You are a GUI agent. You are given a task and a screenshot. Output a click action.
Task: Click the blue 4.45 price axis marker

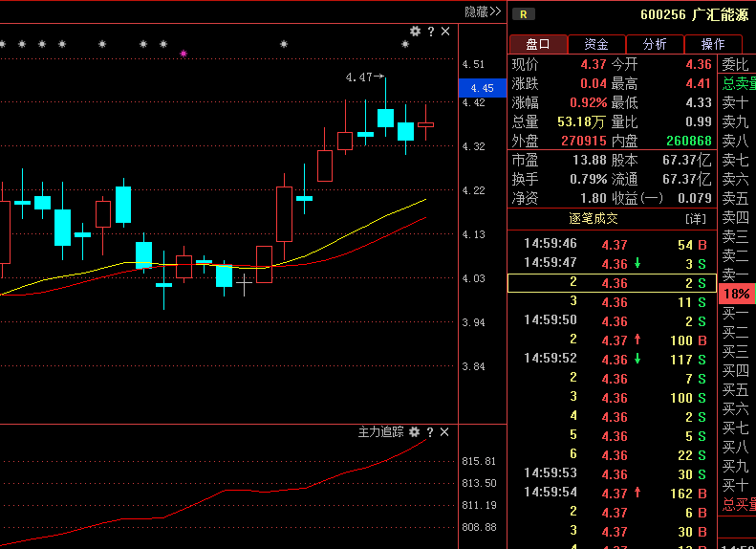[x=482, y=88]
